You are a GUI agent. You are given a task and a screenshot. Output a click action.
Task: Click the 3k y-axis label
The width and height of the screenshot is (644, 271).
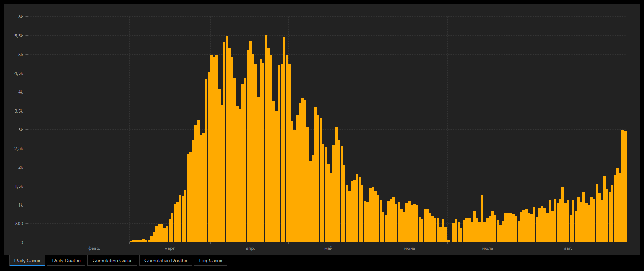click(21, 130)
